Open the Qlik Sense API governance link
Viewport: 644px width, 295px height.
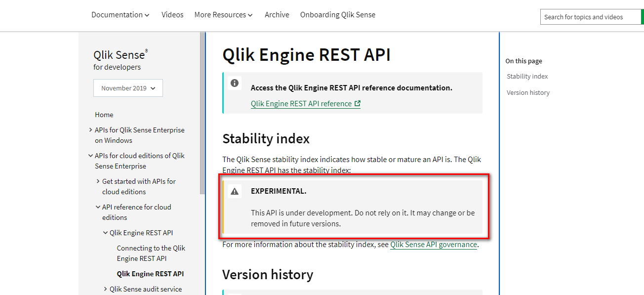coord(433,245)
